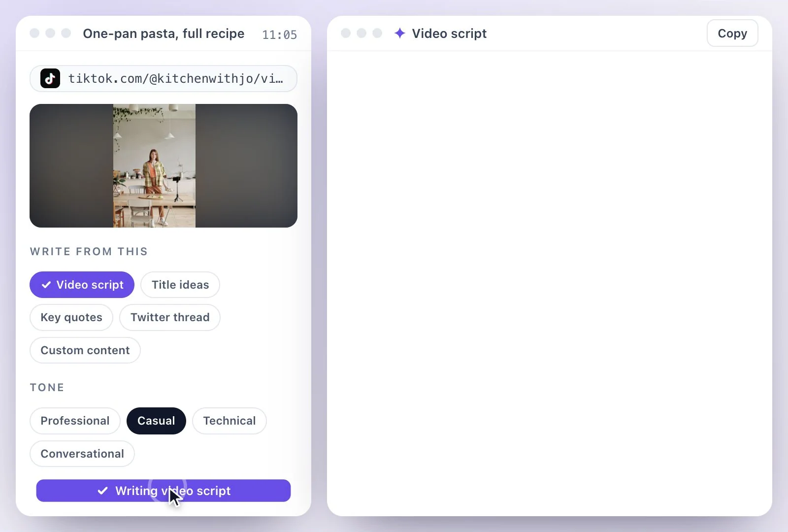This screenshot has width=788, height=532.
Task: Click the Video script panel title
Action: [x=449, y=33]
